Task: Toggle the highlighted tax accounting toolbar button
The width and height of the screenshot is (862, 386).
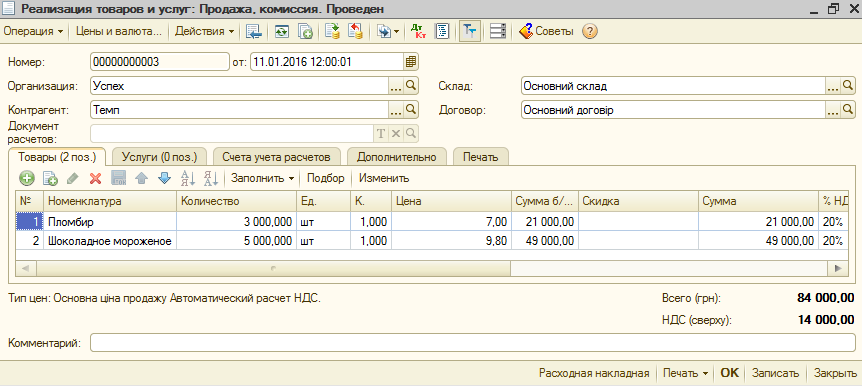Action: tap(469, 31)
